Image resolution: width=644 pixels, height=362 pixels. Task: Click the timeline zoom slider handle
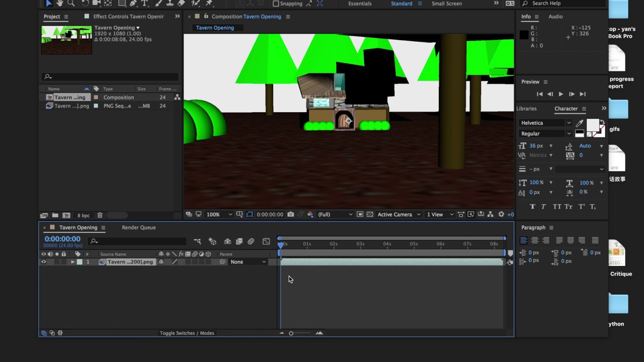coord(291,333)
